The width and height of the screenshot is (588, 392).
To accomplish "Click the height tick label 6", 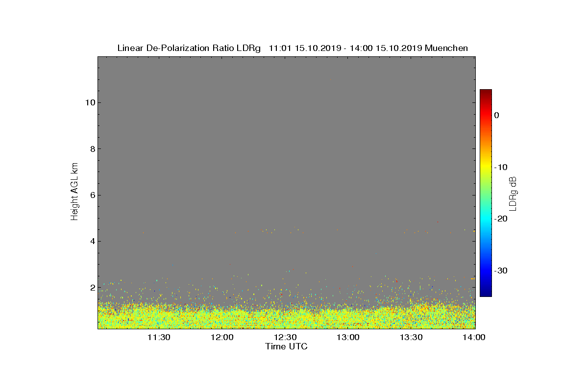I will click(x=92, y=195).
